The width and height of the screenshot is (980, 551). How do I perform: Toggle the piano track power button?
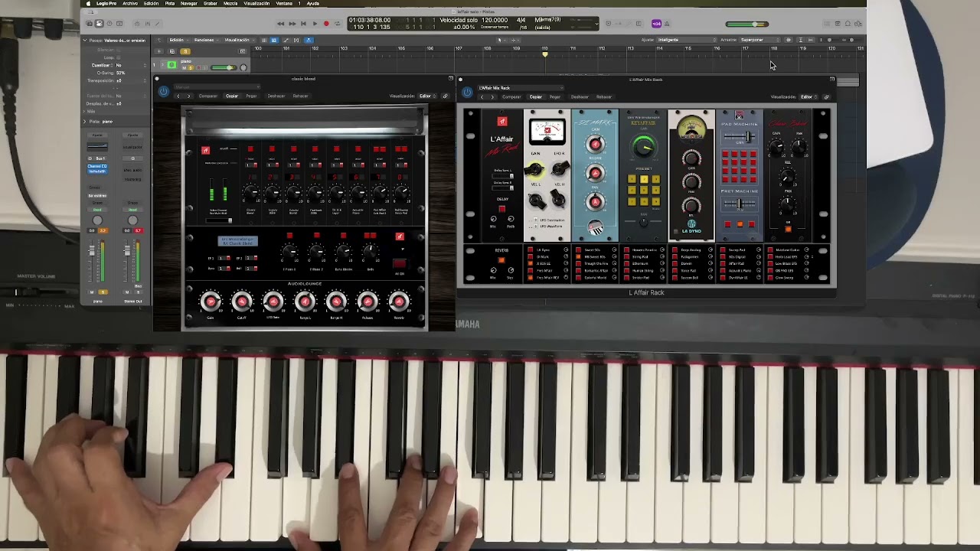tap(171, 65)
